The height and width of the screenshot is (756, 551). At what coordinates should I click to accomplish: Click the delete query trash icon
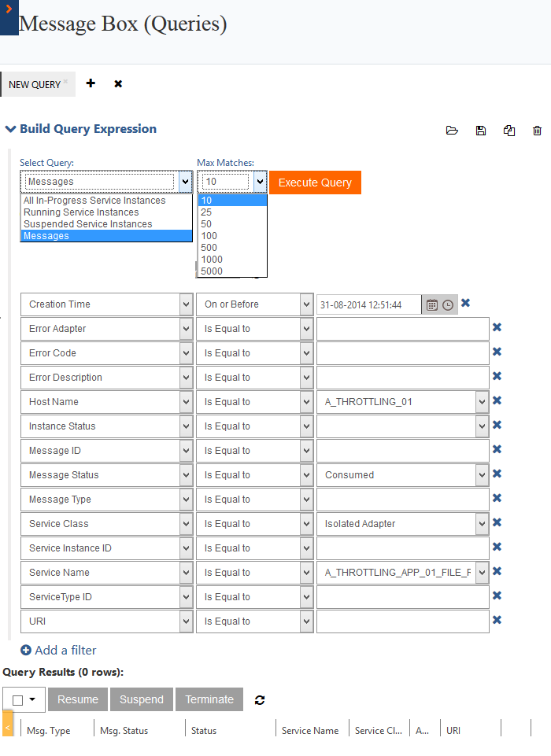coord(538,131)
